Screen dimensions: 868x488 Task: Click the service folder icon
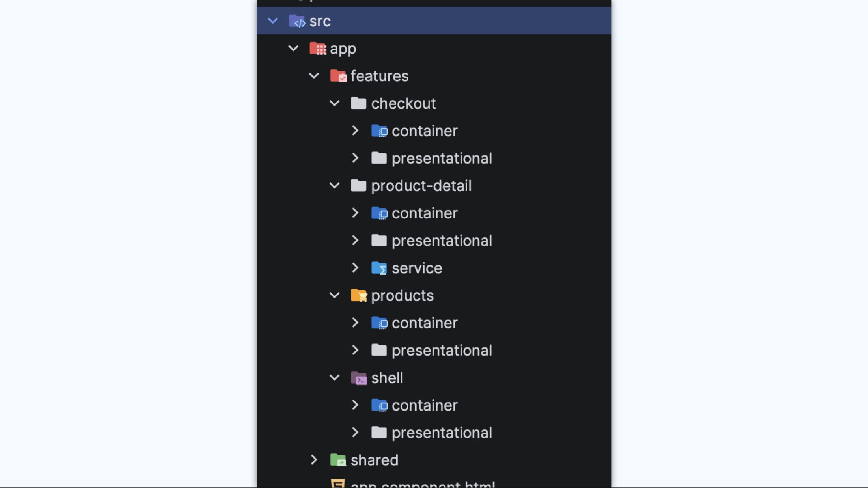point(379,268)
